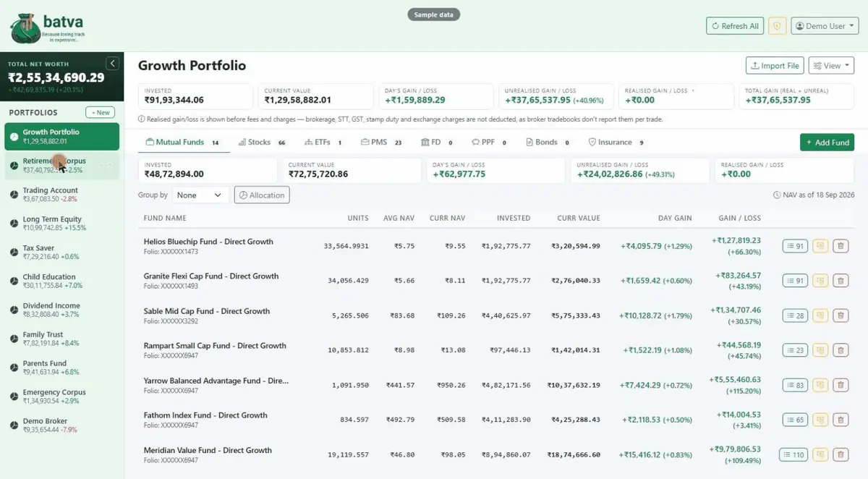Image resolution: width=868 pixels, height=479 pixels.
Task: Click the Sample data badge
Action: (x=433, y=14)
